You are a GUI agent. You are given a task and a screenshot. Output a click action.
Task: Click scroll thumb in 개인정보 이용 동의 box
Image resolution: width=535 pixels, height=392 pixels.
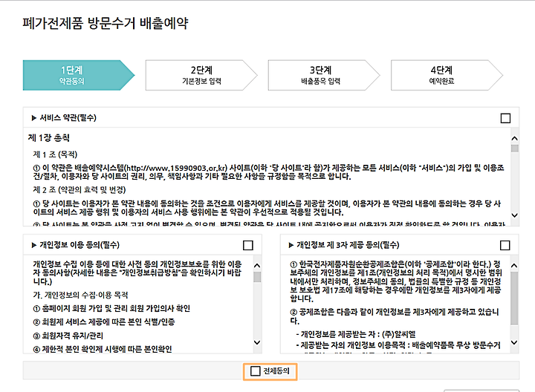point(257,277)
